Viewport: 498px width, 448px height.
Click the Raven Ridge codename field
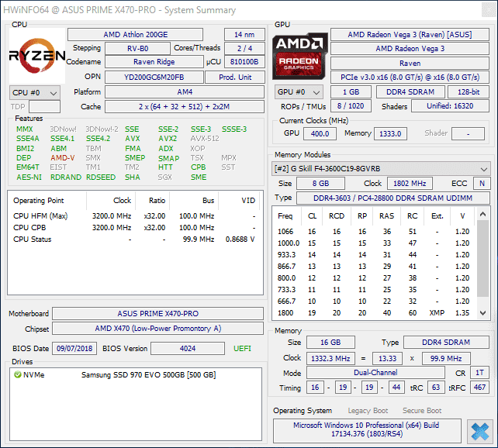(x=154, y=61)
